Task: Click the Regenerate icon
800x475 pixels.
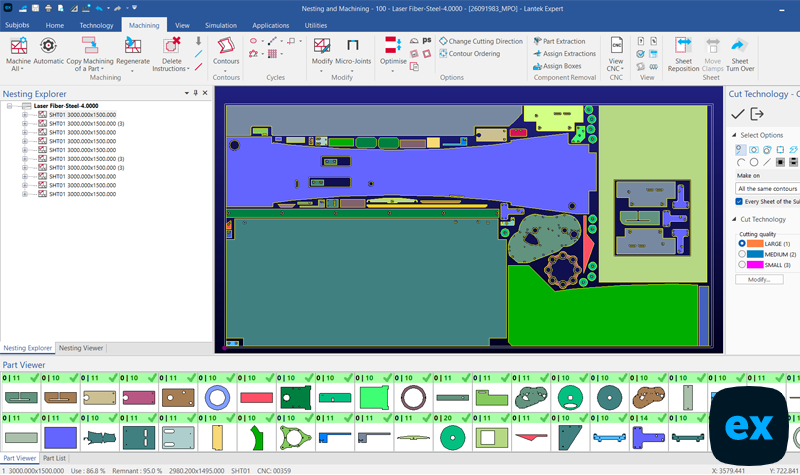Action: point(133,46)
